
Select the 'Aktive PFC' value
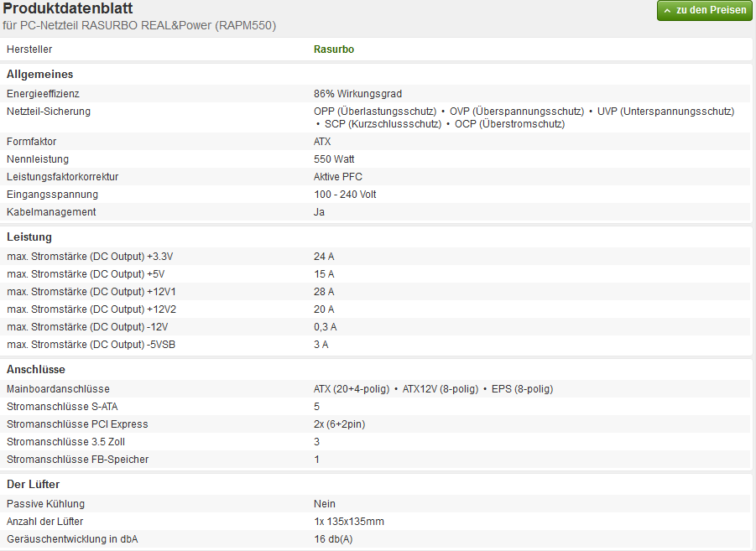pos(337,177)
